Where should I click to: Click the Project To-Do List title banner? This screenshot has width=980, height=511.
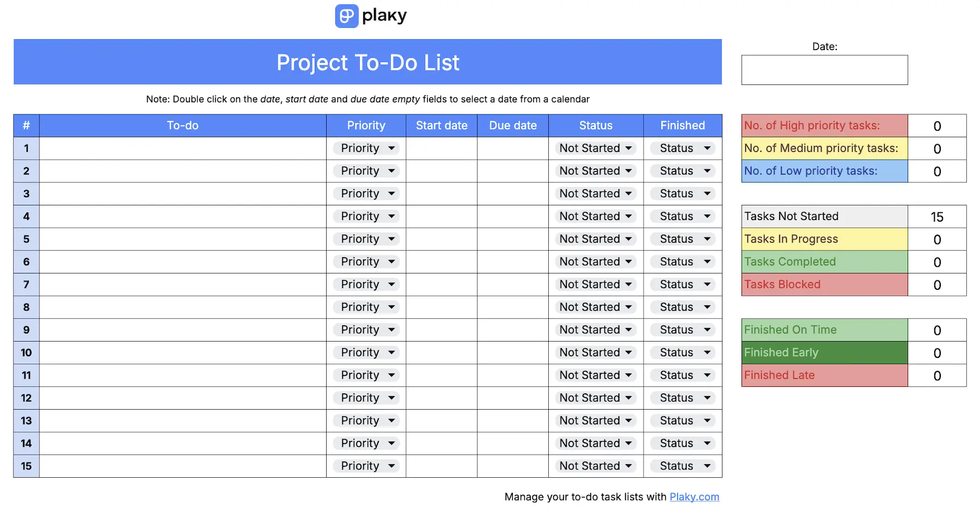coord(367,62)
